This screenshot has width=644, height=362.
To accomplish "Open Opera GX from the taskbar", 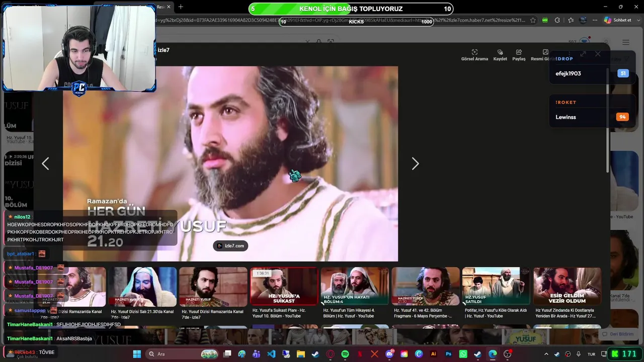I will pos(331,354).
